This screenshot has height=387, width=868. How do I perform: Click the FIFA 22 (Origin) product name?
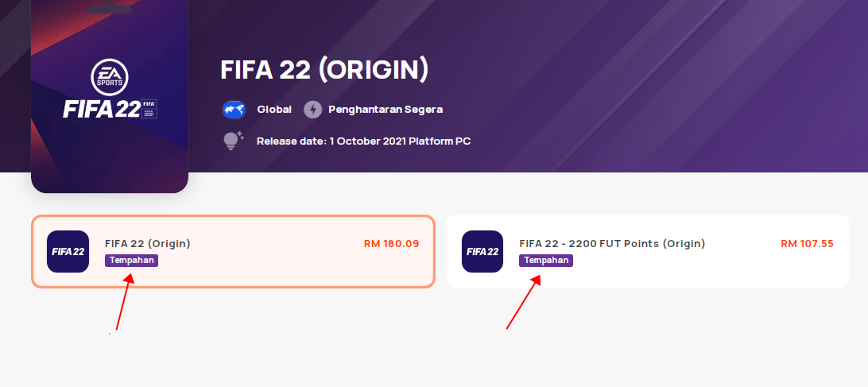pos(148,244)
